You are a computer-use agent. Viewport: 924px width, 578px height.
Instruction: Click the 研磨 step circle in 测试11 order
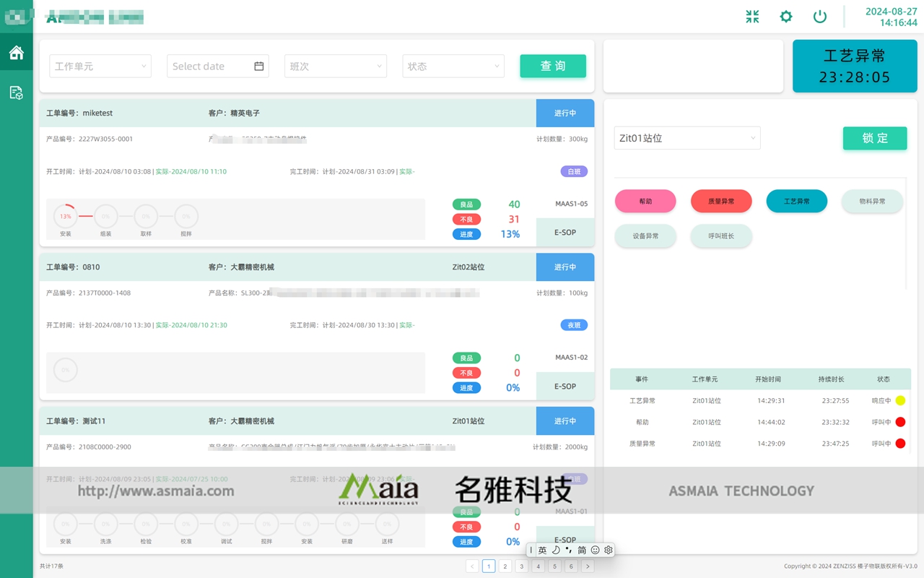coord(347,524)
